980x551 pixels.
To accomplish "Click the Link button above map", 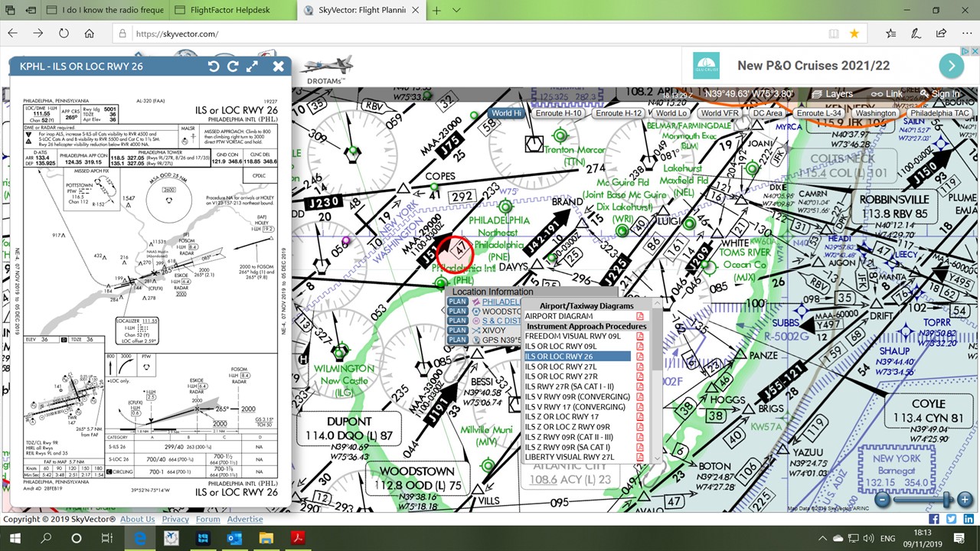I will tap(888, 93).
